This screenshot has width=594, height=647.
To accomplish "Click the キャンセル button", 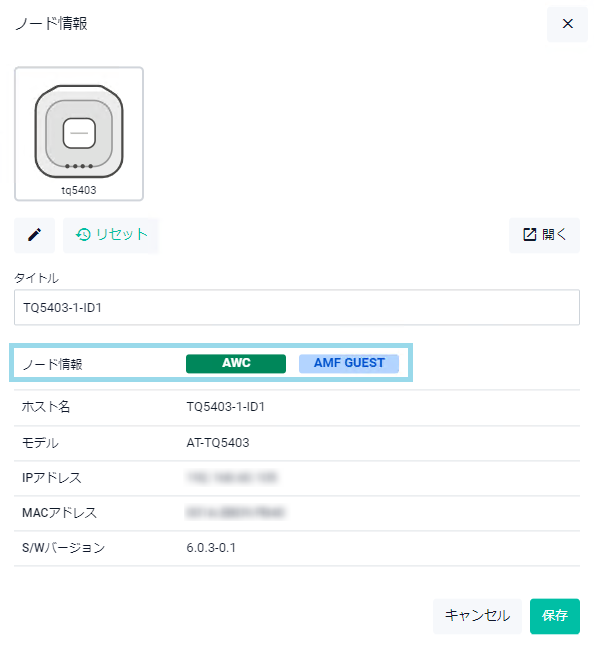I will (x=477, y=616).
